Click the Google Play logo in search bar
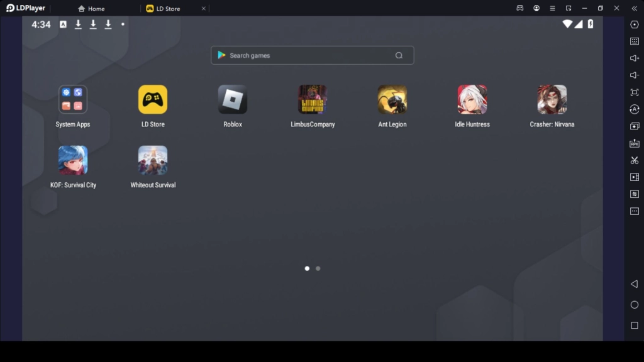 (x=222, y=55)
